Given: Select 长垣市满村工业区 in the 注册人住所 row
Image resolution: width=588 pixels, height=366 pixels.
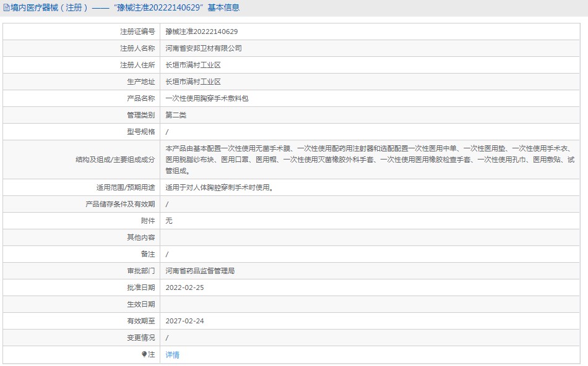Looking at the screenshot, I should click(x=192, y=65).
